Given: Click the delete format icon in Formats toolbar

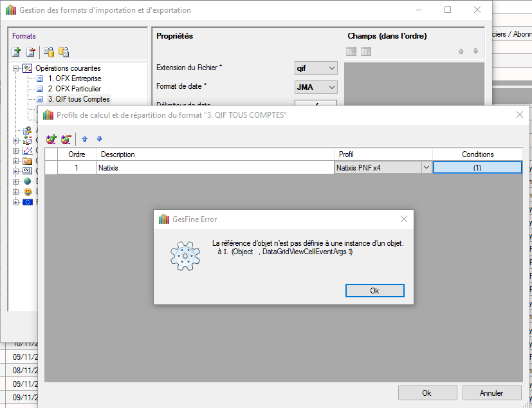Looking at the screenshot, I should click(x=30, y=52).
